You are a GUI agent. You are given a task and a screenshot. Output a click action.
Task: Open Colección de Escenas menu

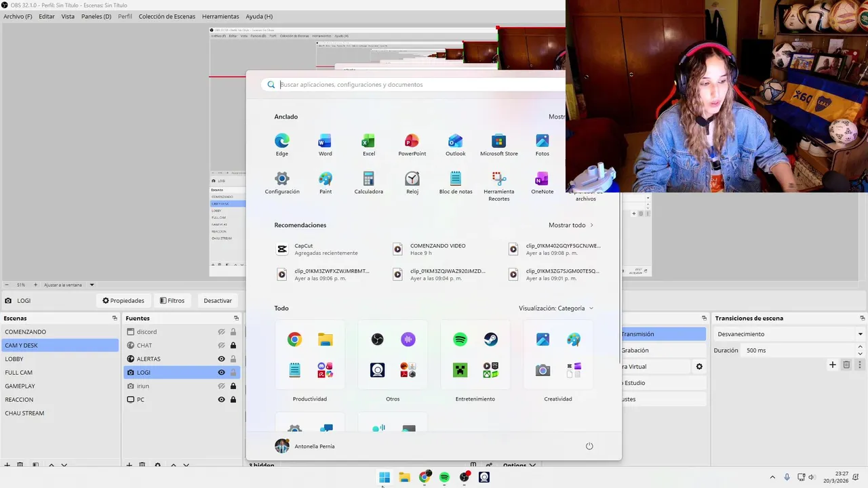click(x=167, y=16)
